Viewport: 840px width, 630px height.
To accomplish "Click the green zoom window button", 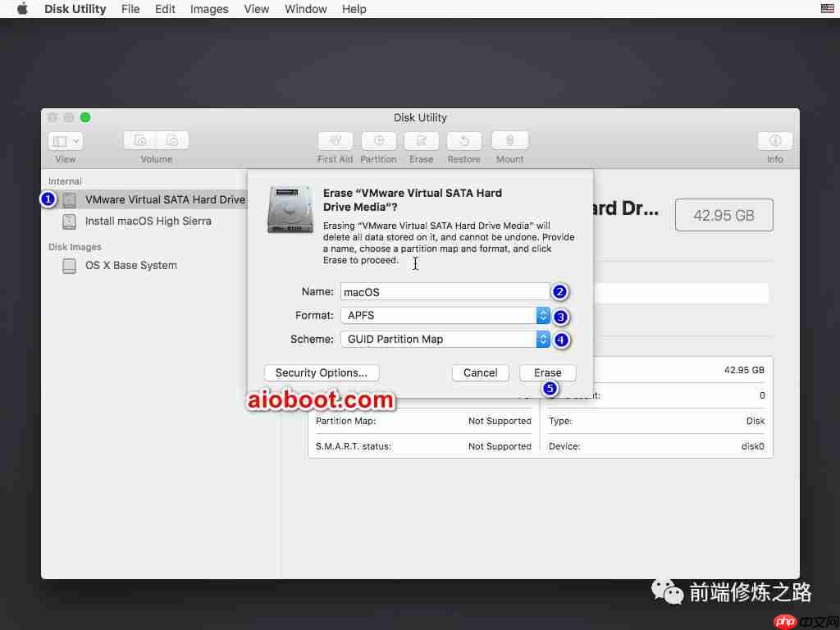I will [x=85, y=117].
